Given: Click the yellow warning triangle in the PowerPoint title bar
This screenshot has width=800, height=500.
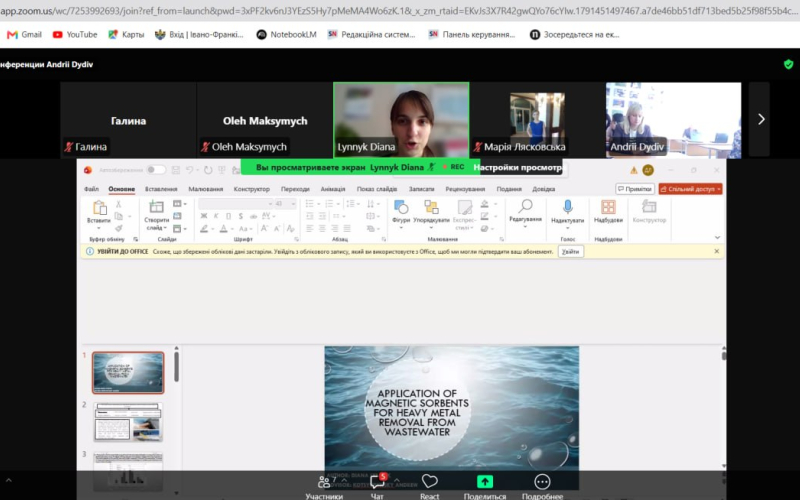Looking at the screenshot, I should (x=633, y=170).
